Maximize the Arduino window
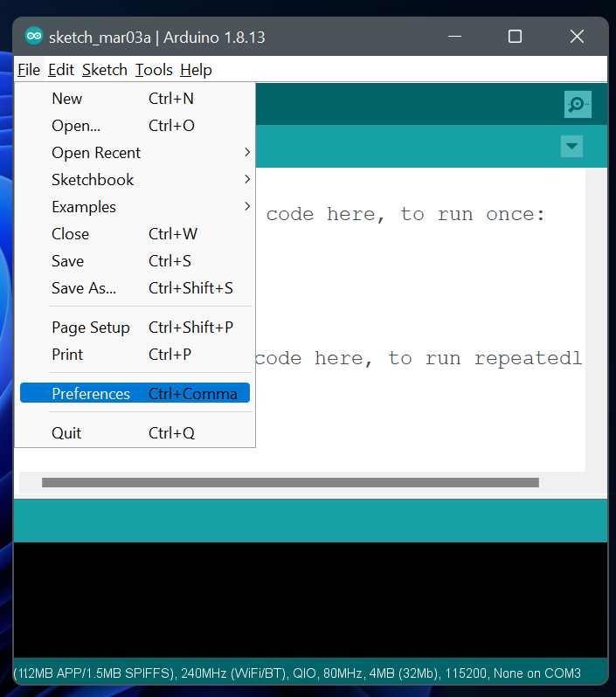Screen dimensions: 616x697 515,37
